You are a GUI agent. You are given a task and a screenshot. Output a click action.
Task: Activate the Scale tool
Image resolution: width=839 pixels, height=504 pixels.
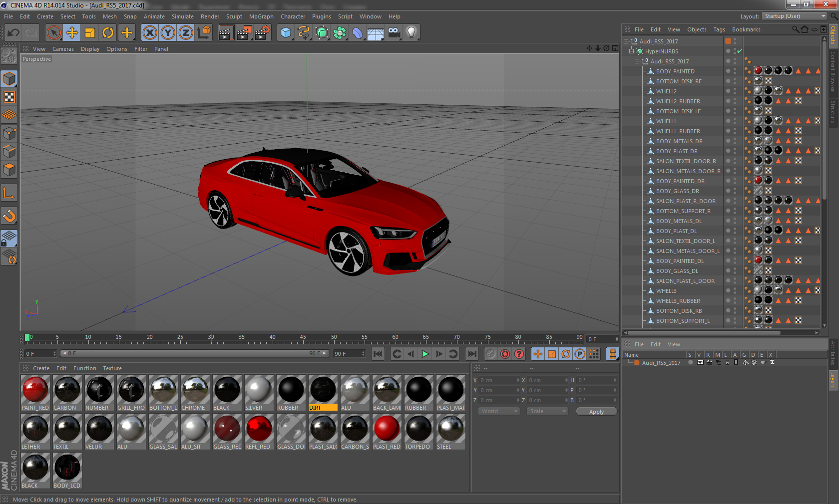pyautogui.click(x=90, y=33)
